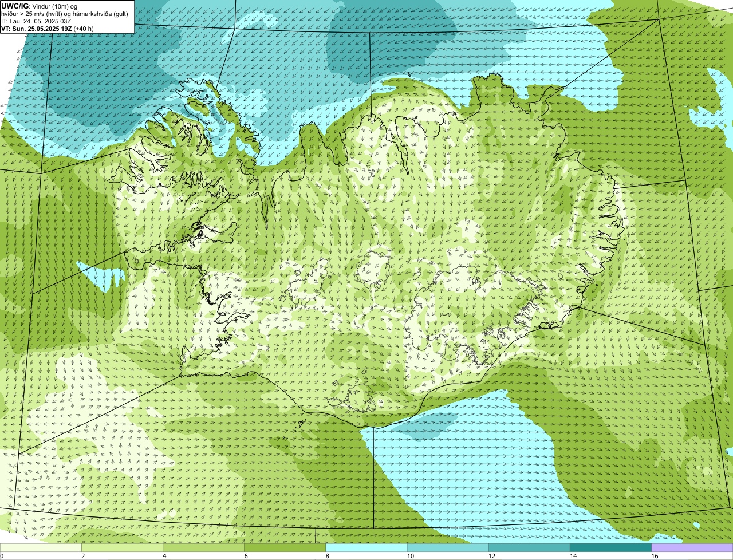Image resolution: width=733 pixels, height=560 pixels.
Task: Select the 0–2 legend color swatch
Action: 41,548
